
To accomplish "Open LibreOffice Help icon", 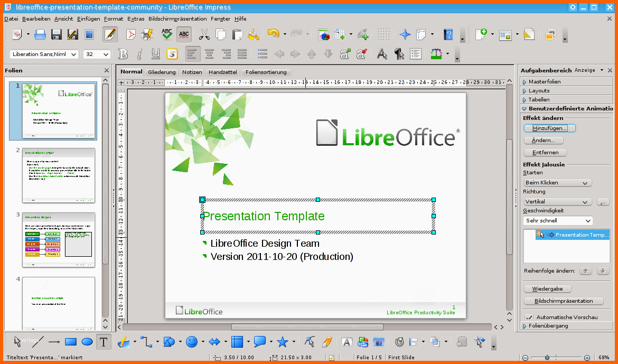I will pyautogui.click(x=448, y=35).
